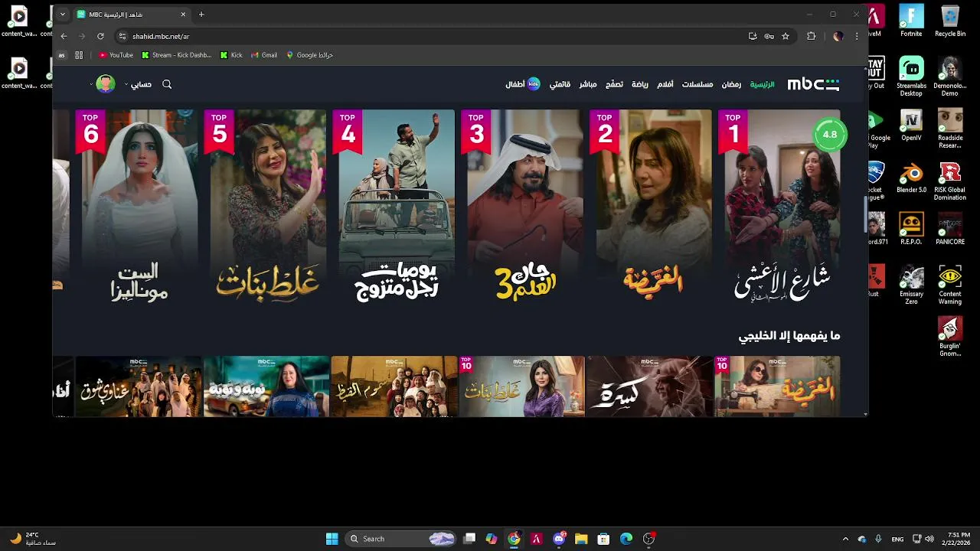Open the Top 6 show الست موناليزا
Viewport: 980px width, 551px height.
click(x=136, y=207)
